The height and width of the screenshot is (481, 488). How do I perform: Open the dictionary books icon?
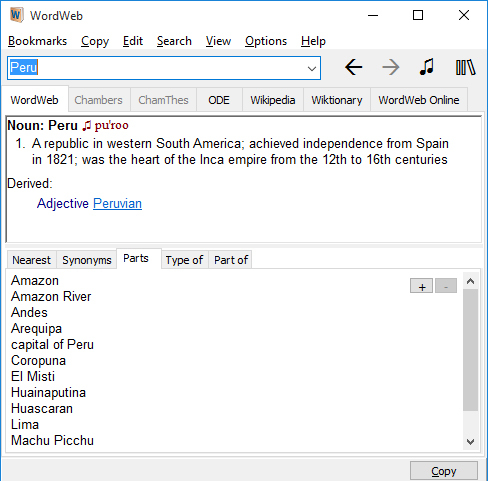(465, 67)
